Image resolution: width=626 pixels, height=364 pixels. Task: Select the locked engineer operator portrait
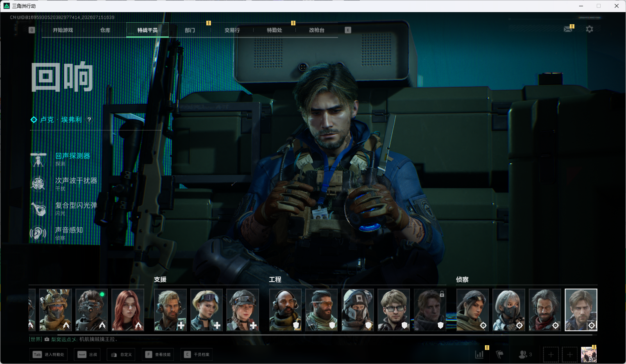[430, 310]
